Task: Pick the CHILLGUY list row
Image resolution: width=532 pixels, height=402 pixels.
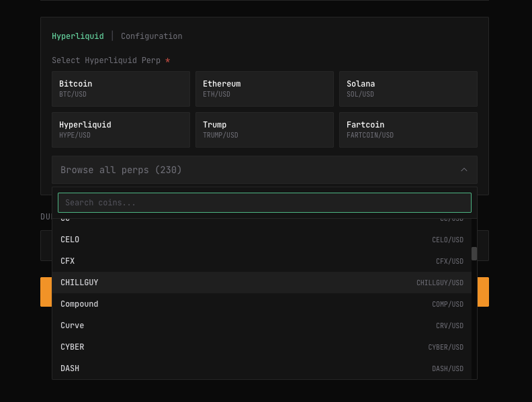Action: point(261,283)
